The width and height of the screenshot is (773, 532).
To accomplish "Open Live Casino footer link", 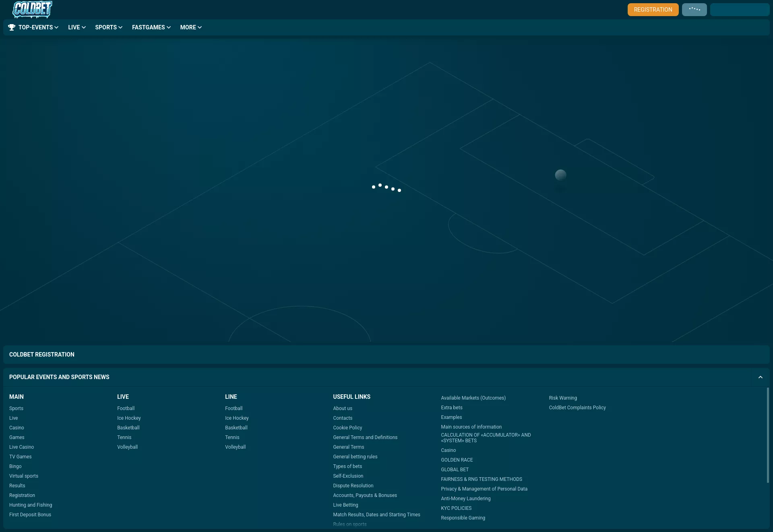I will point(22,447).
